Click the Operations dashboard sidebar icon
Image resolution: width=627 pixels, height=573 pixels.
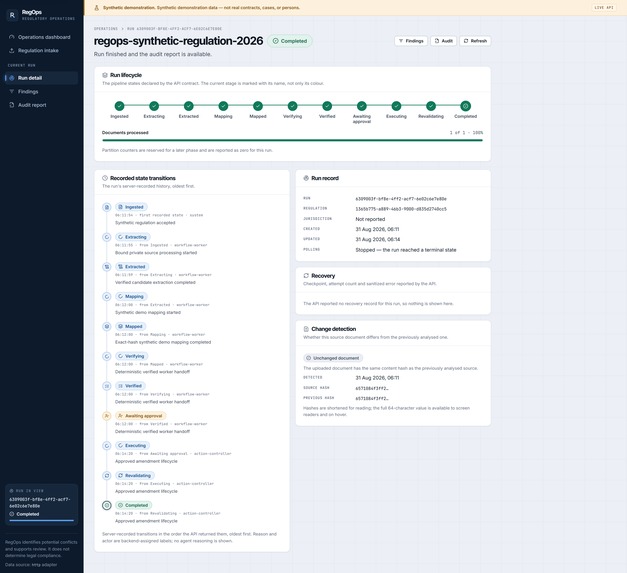[x=12, y=37]
